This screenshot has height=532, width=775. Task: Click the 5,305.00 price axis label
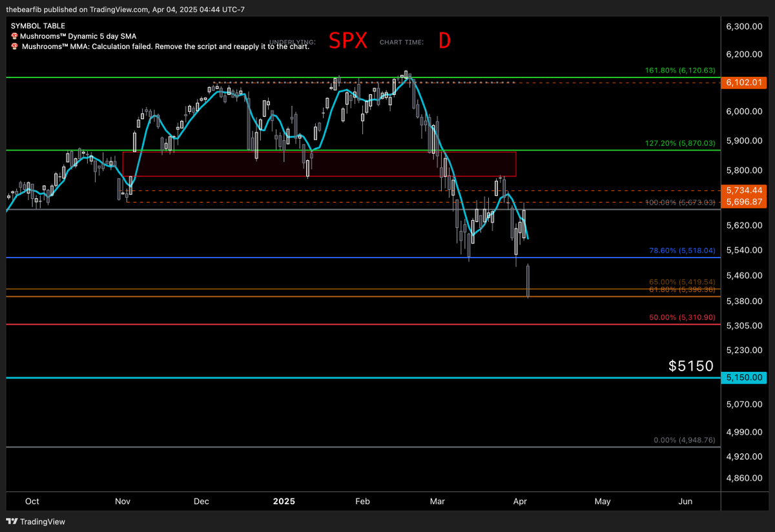tap(745, 326)
